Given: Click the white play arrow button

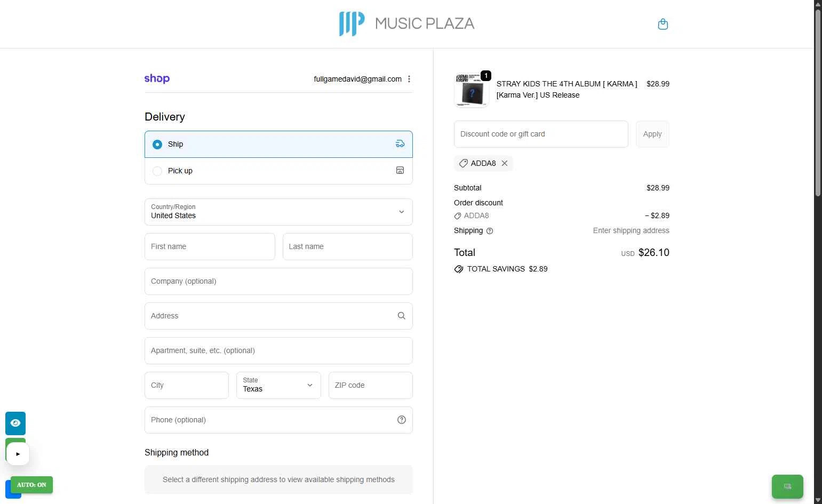Looking at the screenshot, I should point(18,454).
